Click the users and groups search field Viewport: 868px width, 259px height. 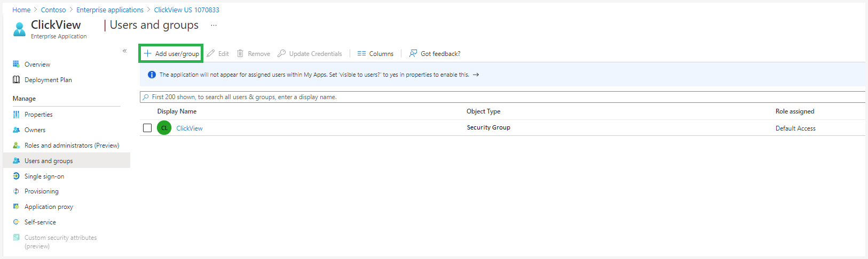click(x=502, y=97)
